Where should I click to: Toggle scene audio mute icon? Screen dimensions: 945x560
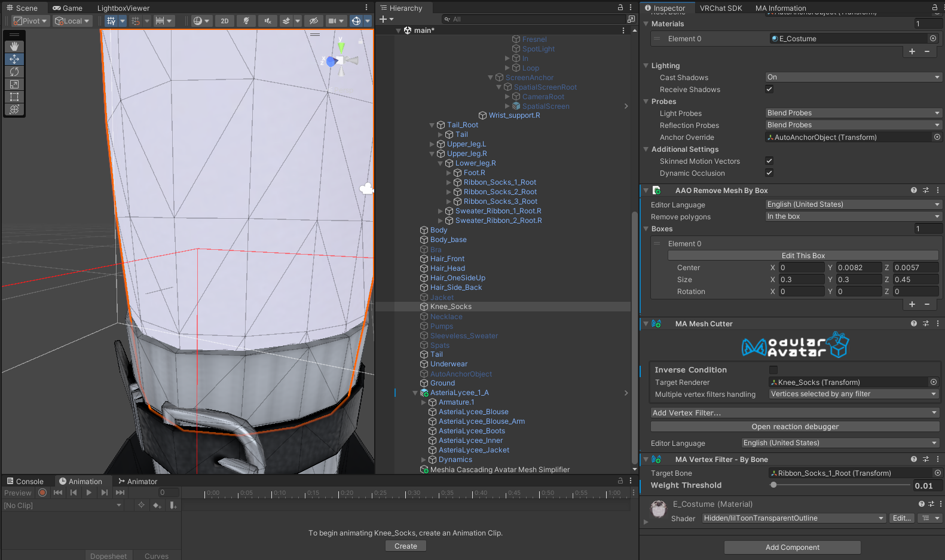tap(267, 21)
